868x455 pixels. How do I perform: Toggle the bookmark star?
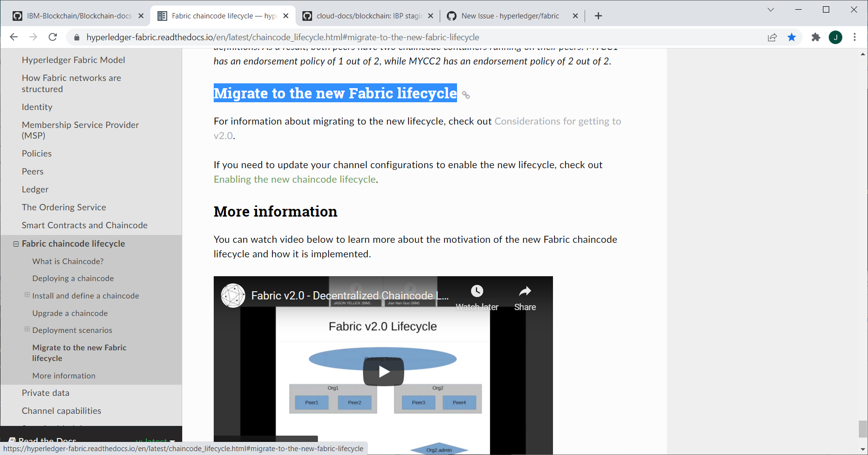(791, 37)
